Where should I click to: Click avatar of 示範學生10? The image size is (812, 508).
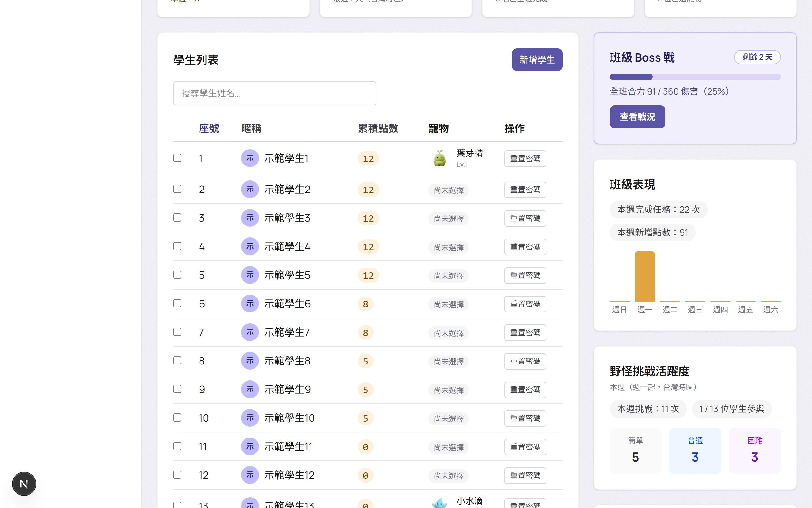(x=250, y=418)
